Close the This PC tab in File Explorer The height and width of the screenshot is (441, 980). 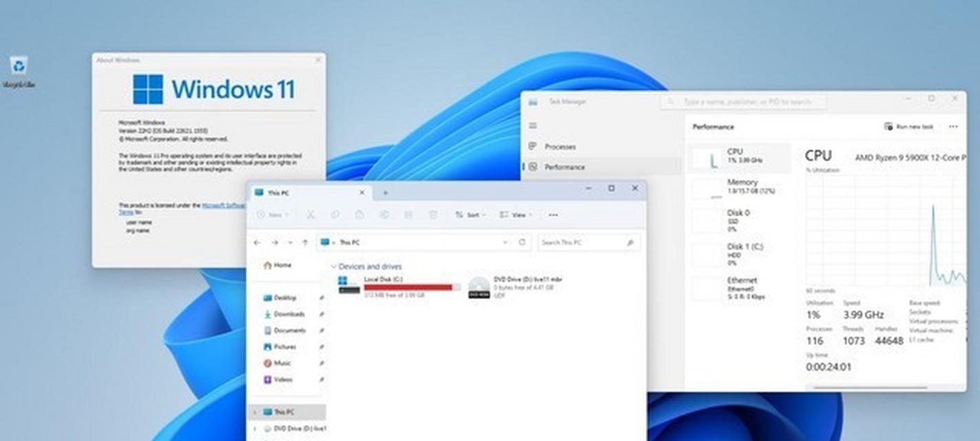362,193
